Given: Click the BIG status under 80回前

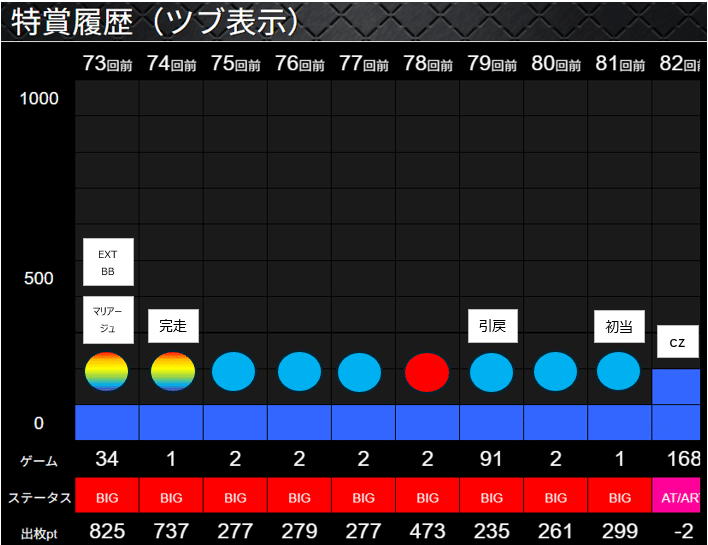Looking at the screenshot, I should [556, 495].
